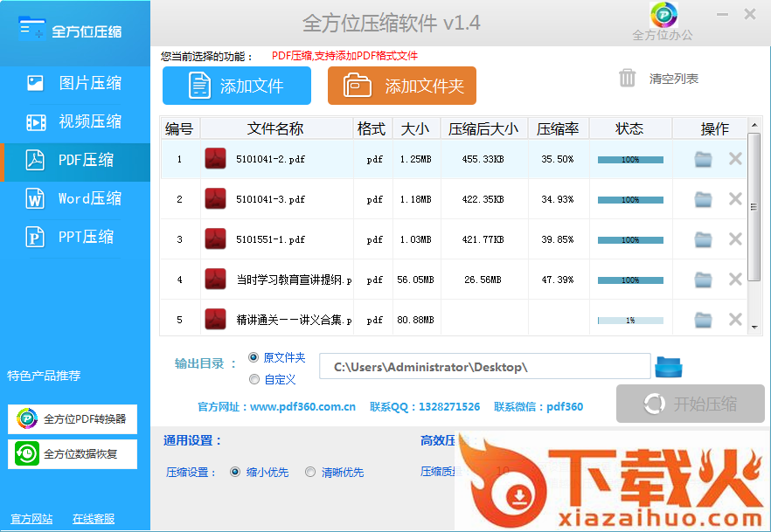Switch to PPT压缩 compression

click(75, 237)
